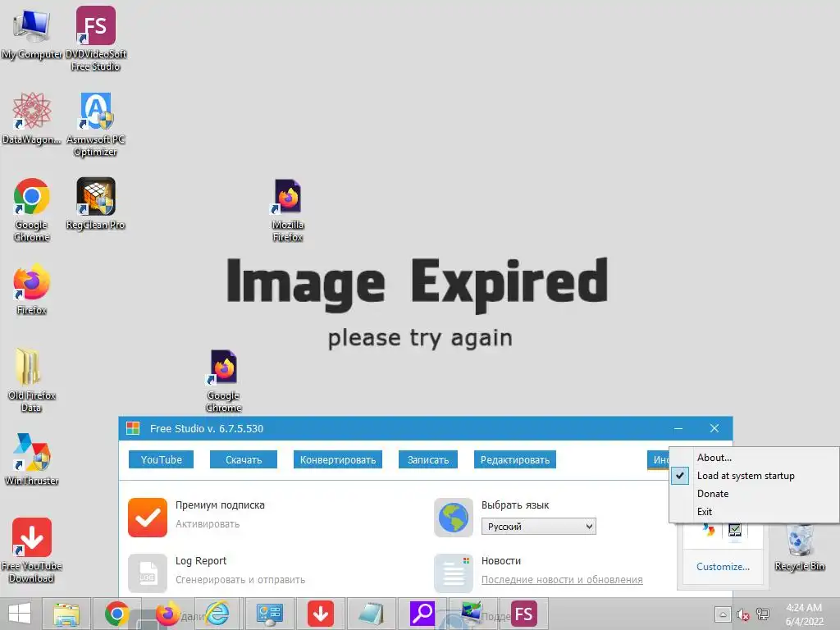This screenshot has width=840, height=630.
Task: Click the Log Report document icon
Action: 148,573
